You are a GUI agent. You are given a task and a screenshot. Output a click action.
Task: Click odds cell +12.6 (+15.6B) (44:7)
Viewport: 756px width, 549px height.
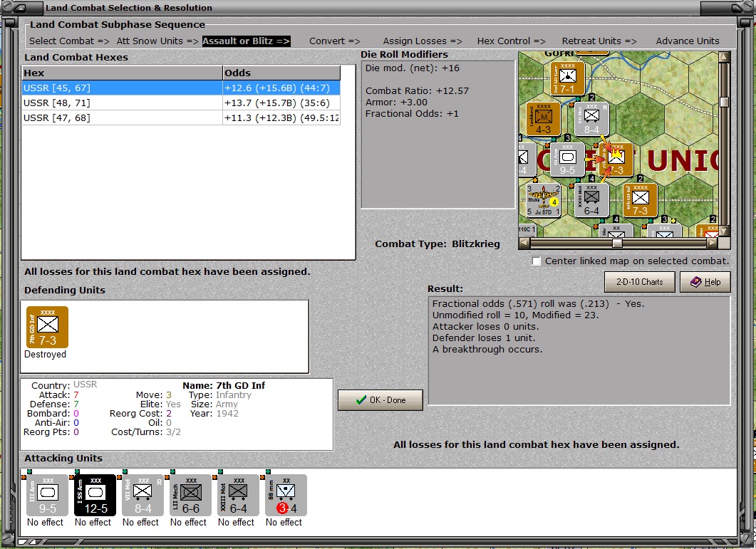click(x=281, y=88)
